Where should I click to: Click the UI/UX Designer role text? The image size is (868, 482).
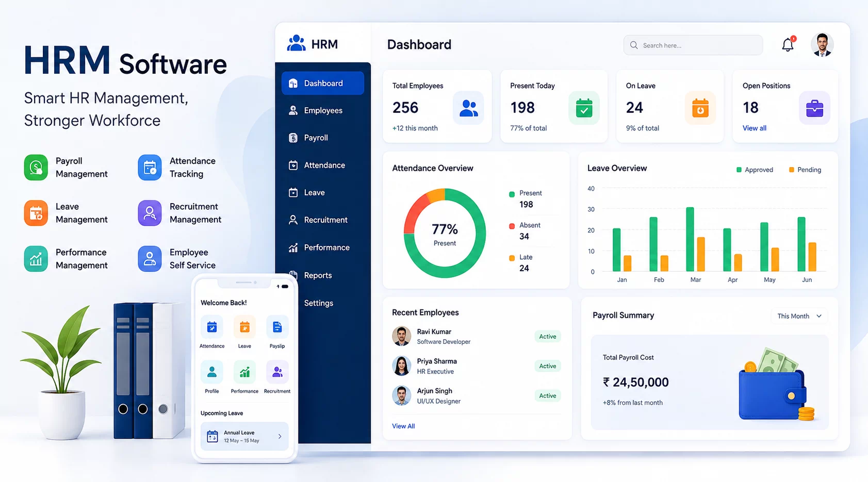438,401
